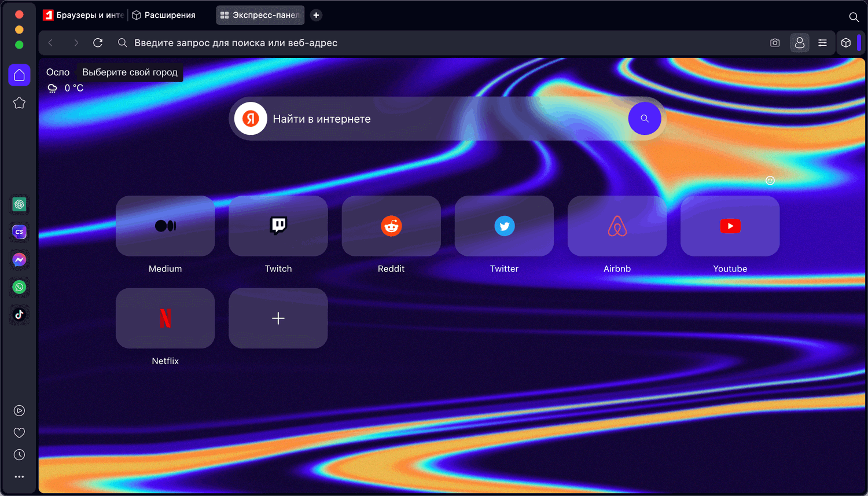Go back to the previous page
The height and width of the screenshot is (496, 868).
point(51,43)
